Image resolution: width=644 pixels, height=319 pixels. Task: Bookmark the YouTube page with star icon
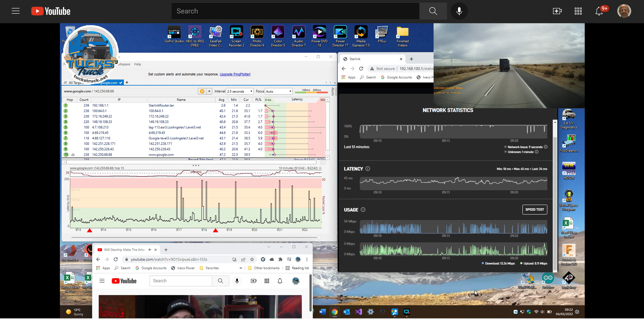[x=252, y=260]
